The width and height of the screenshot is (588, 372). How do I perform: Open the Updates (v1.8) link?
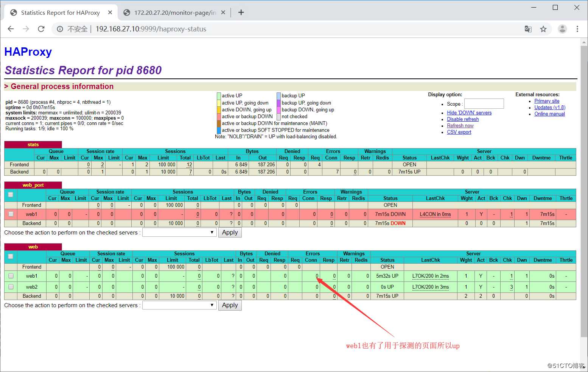(x=550, y=107)
